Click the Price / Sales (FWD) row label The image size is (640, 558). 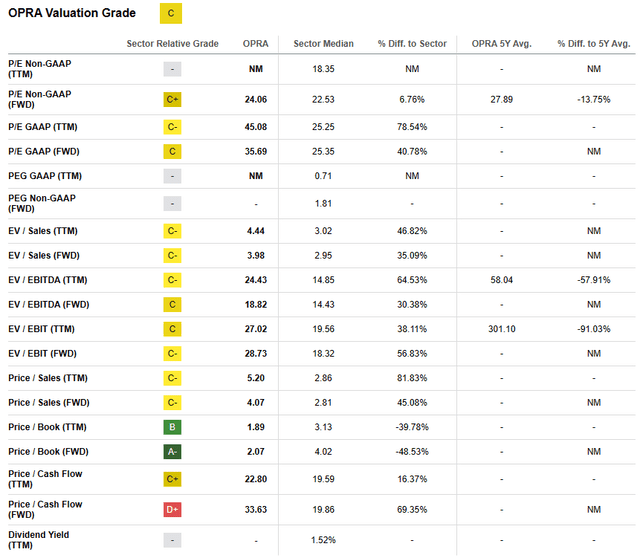[49, 402]
